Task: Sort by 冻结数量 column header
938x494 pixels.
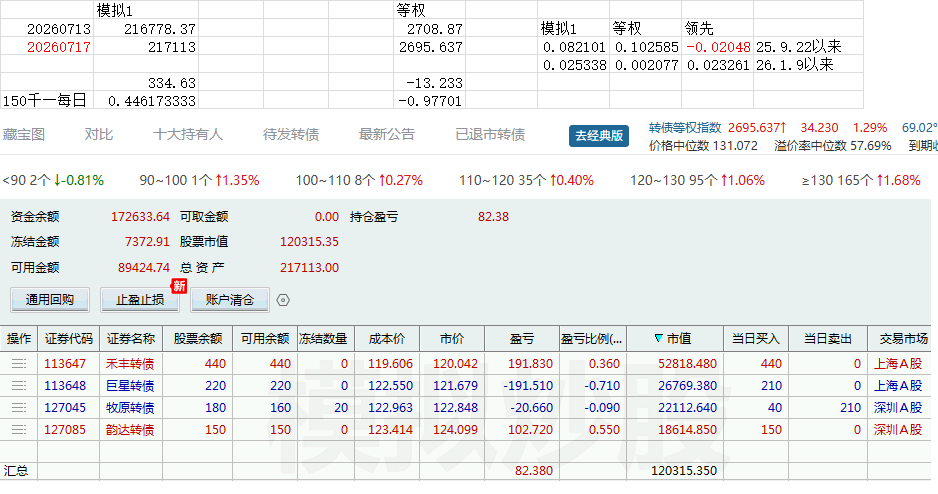Action: tap(325, 339)
